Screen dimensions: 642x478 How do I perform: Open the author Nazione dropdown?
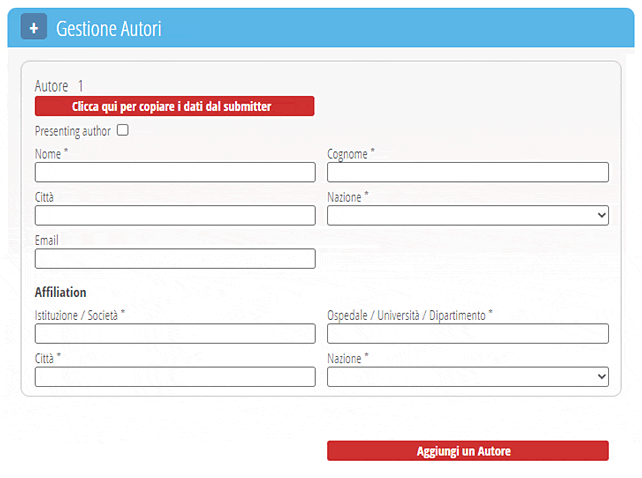coord(467,215)
